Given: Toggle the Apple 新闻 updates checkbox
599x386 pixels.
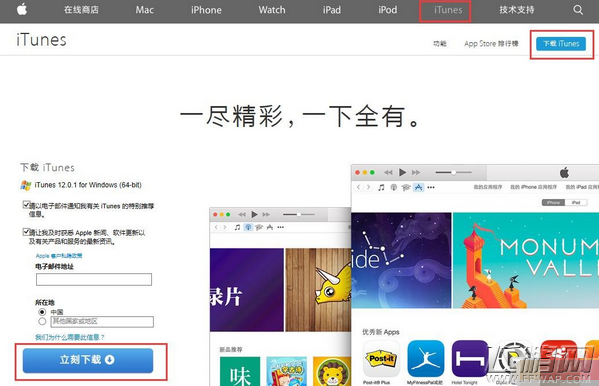Looking at the screenshot, I should point(26,232).
